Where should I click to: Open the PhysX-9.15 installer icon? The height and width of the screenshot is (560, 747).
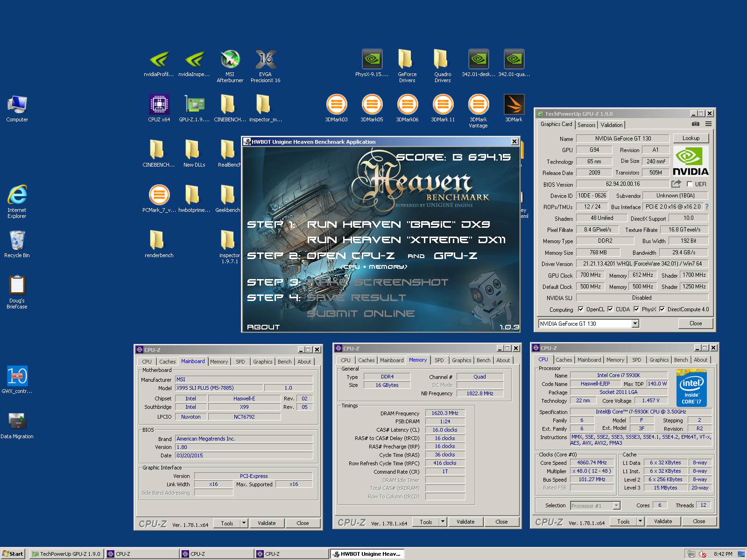(372, 64)
